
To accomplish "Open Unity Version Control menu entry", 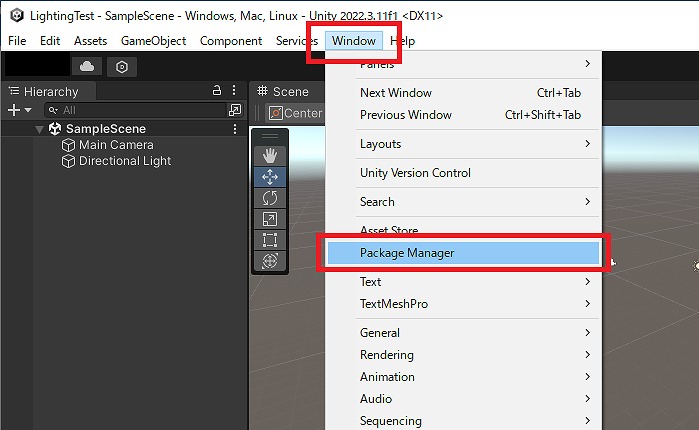I will click(x=464, y=173).
